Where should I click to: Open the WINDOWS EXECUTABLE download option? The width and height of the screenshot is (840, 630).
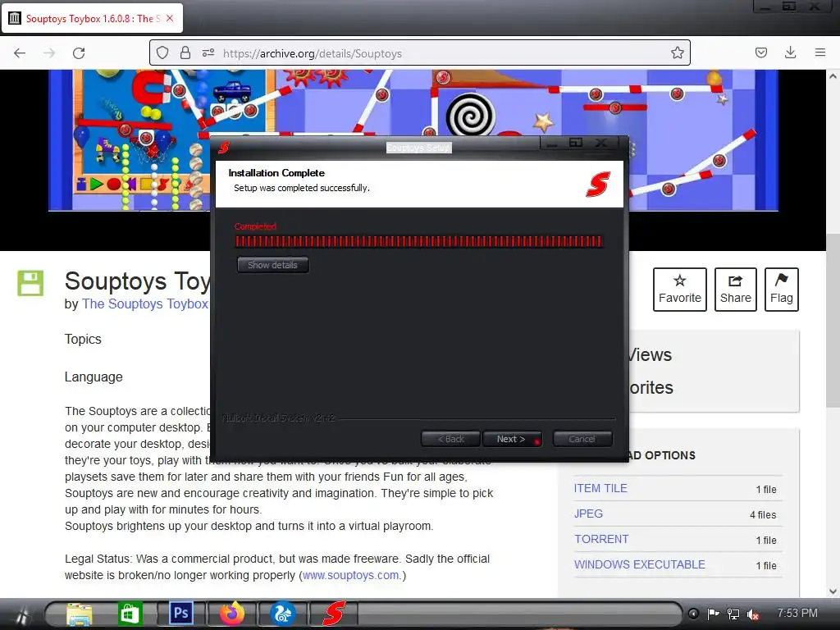point(640,564)
